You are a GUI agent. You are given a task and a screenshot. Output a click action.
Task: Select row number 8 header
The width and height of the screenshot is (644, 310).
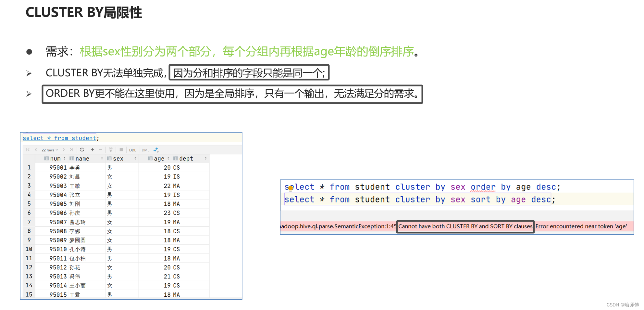(29, 231)
